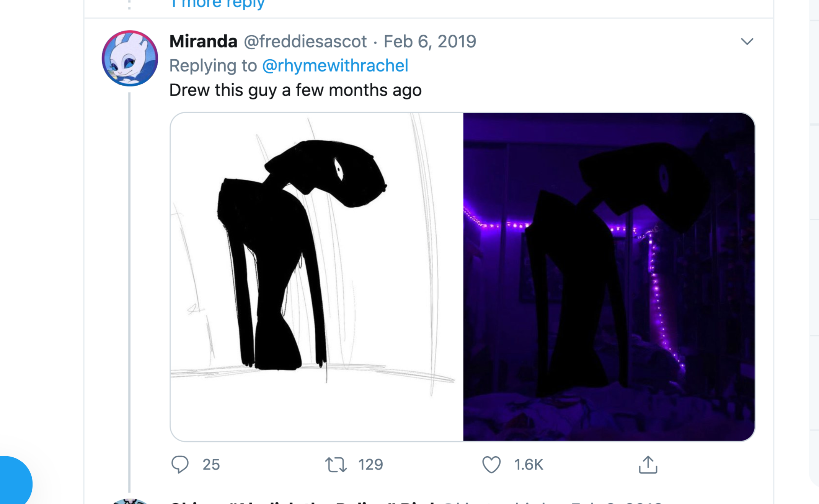
Task: Click the 129 retweets count
Action: [x=370, y=465]
